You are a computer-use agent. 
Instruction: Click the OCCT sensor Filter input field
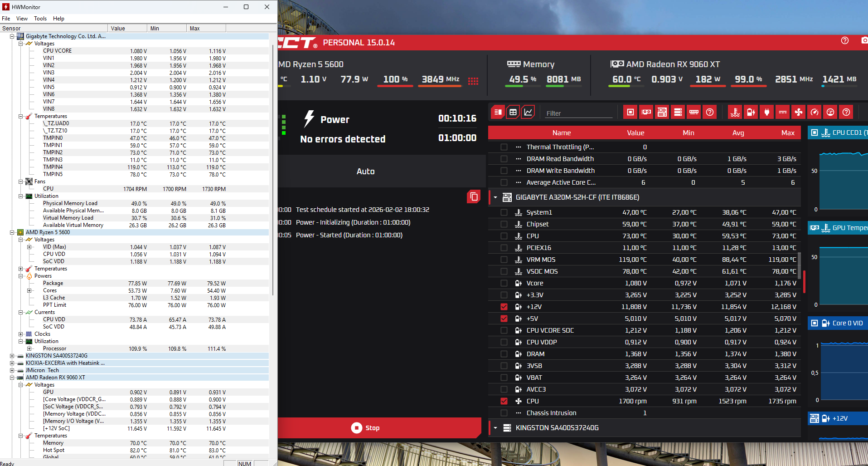click(579, 113)
